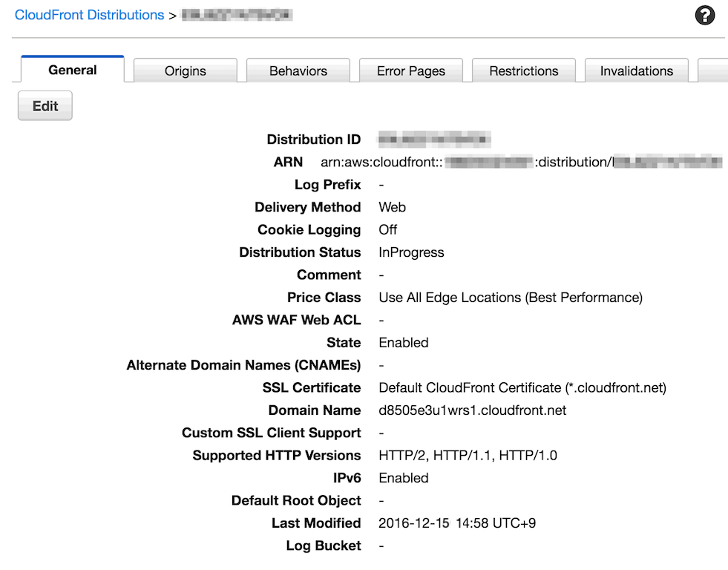728x570 pixels.
Task: Click the Last Modified label
Action: 316,523
